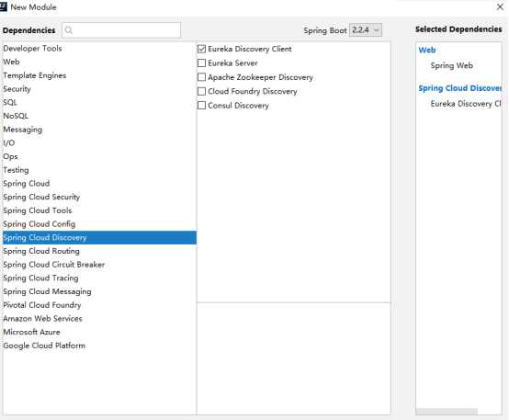Select Ops category
This screenshot has height=420, width=509.
point(99,156)
